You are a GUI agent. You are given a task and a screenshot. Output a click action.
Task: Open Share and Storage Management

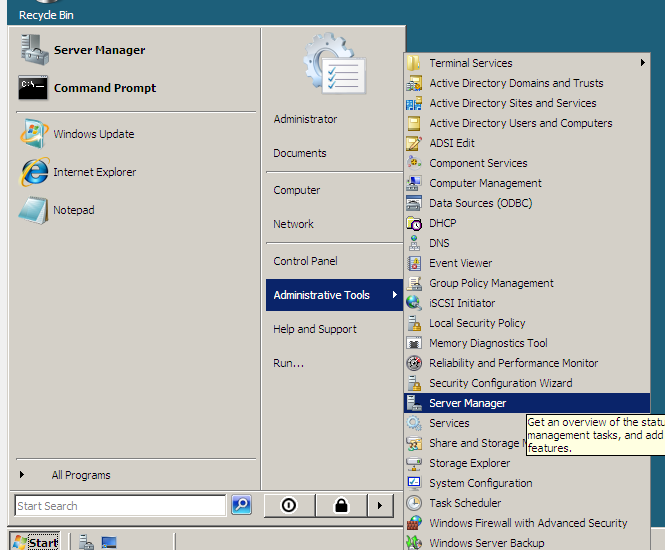(466, 443)
